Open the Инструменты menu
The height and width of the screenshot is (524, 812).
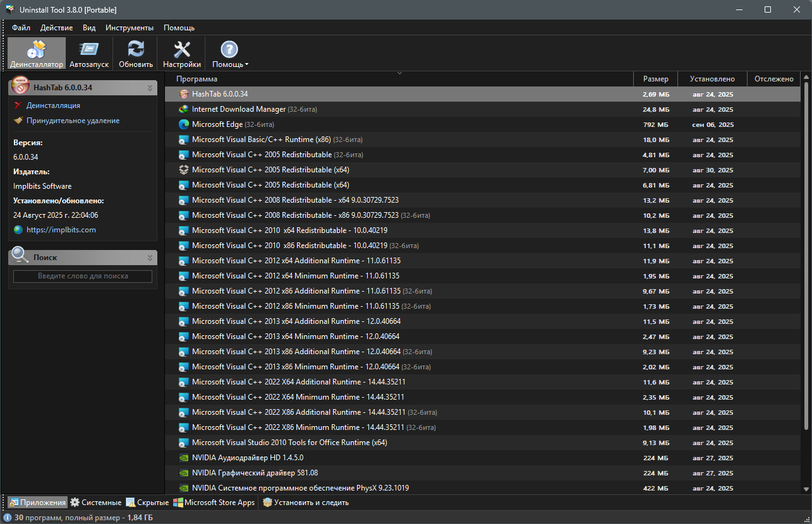point(130,28)
